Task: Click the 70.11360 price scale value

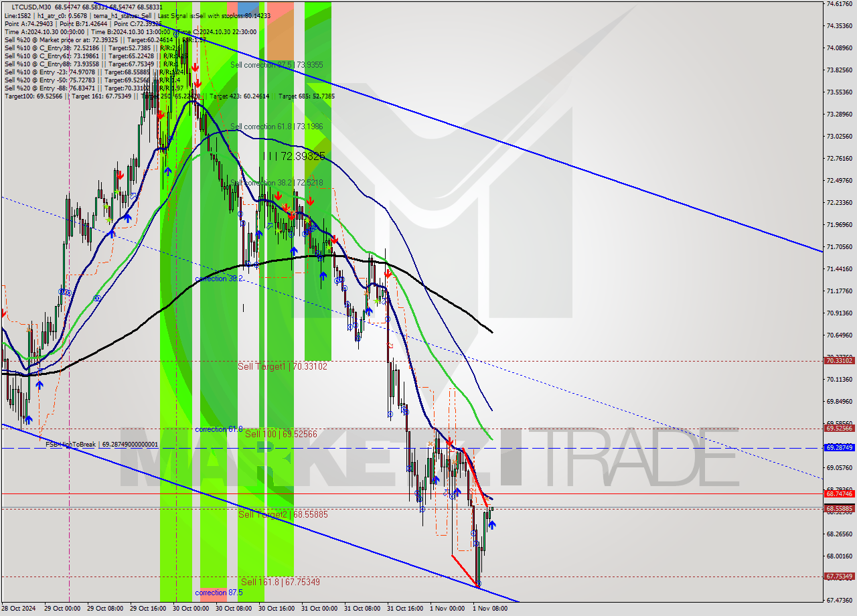Action: [x=840, y=379]
